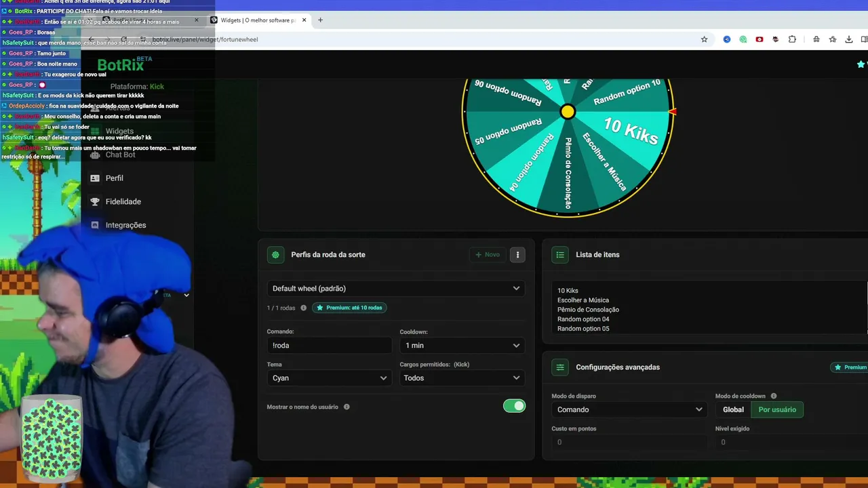Open a new browser tab

tap(320, 20)
